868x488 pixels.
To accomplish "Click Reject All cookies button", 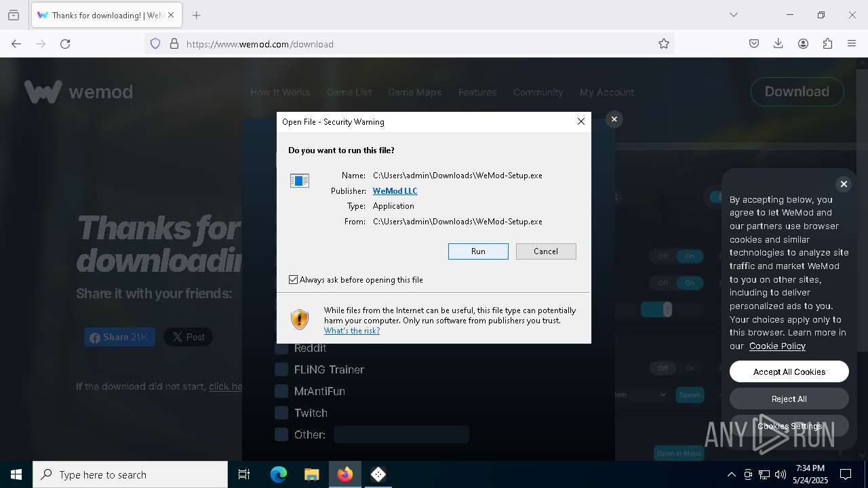I will [789, 399].
